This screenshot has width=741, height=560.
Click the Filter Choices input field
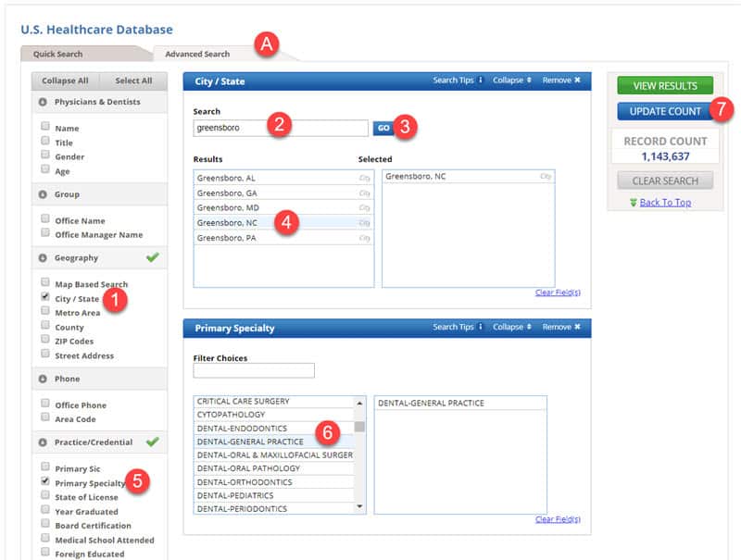254,370
